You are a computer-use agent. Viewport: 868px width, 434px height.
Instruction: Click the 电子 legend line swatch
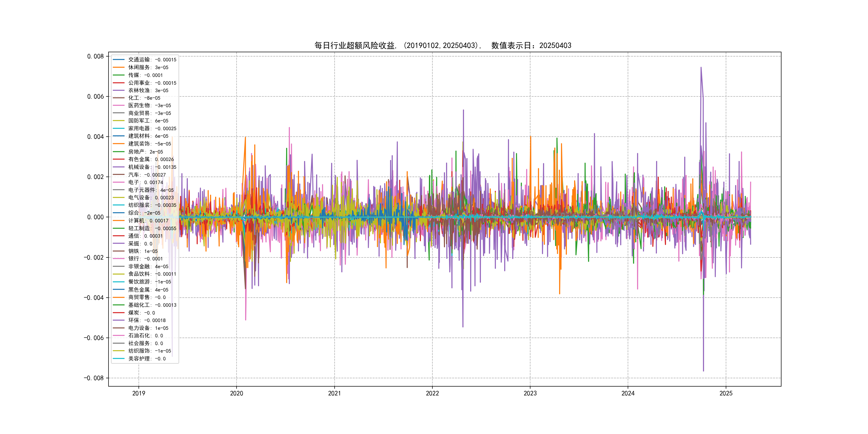tap(119, 182)
